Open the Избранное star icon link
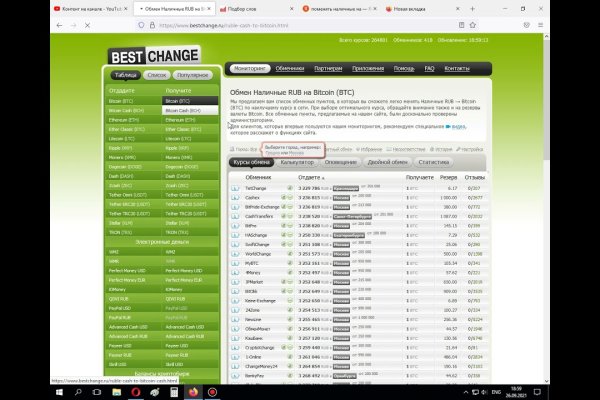 point(341,148)
